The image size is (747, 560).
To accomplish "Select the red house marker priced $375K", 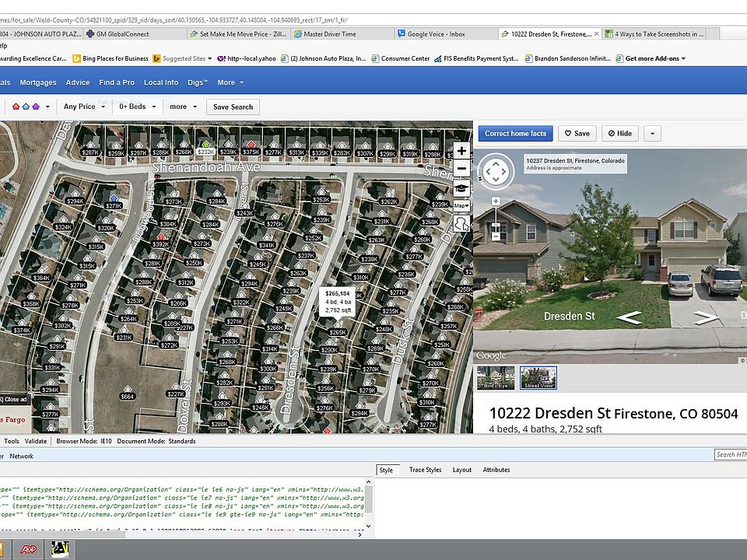I will pos(251,148).
